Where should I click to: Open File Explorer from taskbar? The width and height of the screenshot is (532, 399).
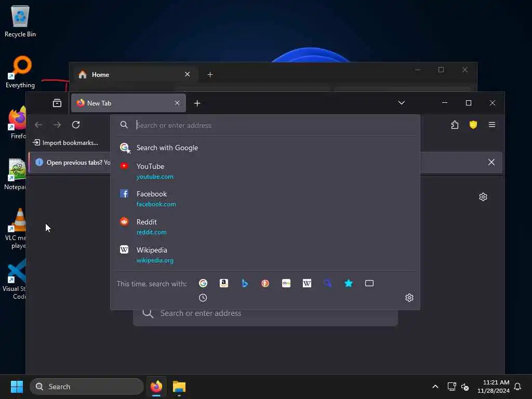[x=179, y=387]
